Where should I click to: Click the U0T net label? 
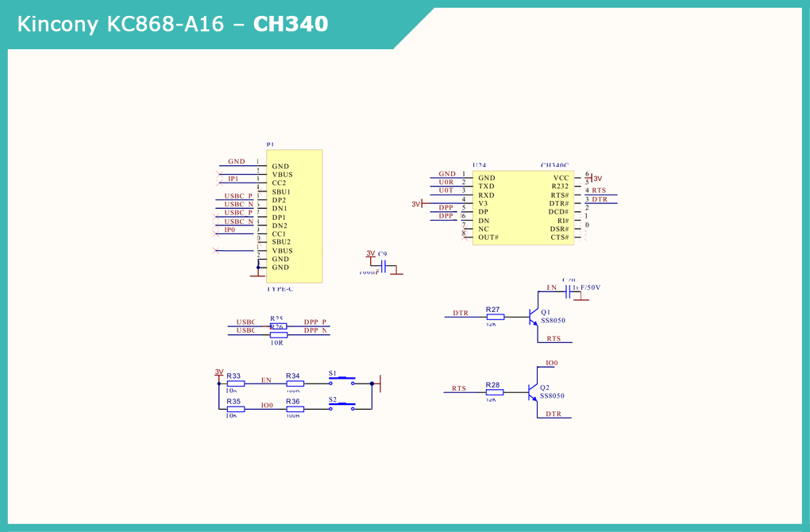pos(446,191)
